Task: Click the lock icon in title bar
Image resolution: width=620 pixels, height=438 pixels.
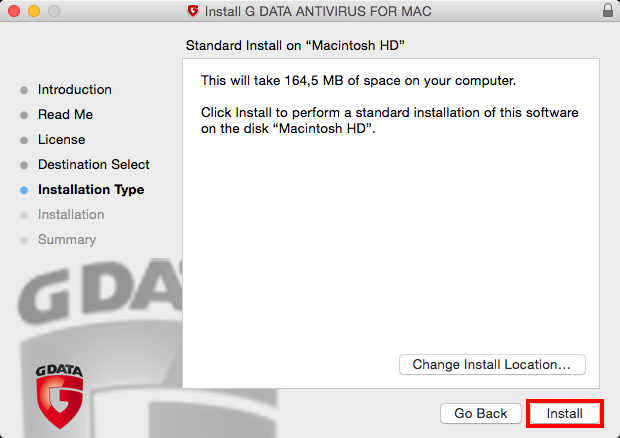Action: tap(608, 10)
